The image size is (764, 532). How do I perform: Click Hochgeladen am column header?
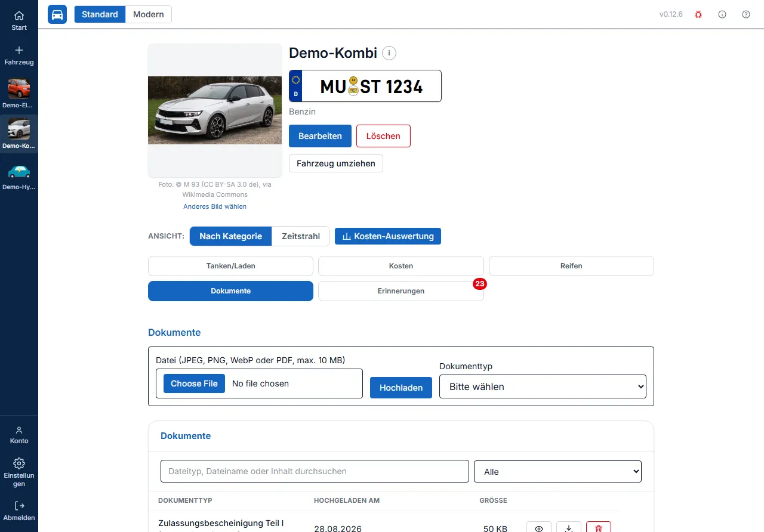click(x=347, y=500)
